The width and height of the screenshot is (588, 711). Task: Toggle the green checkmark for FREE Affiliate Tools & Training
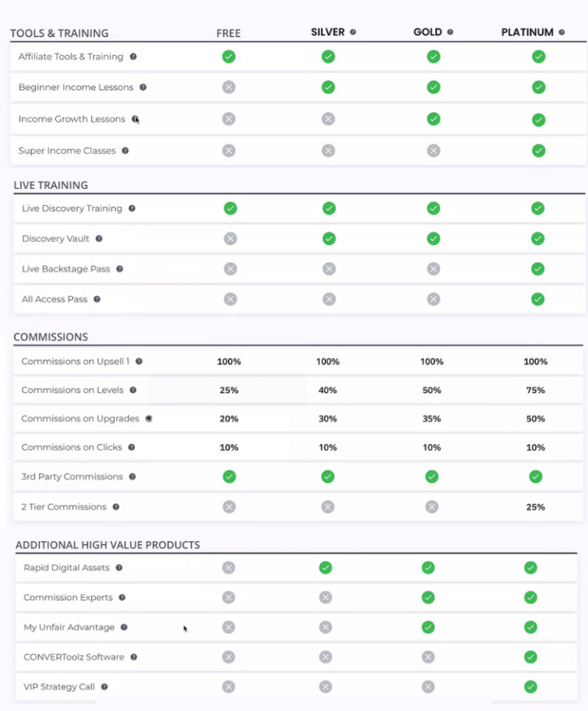(x=228, y=57)
